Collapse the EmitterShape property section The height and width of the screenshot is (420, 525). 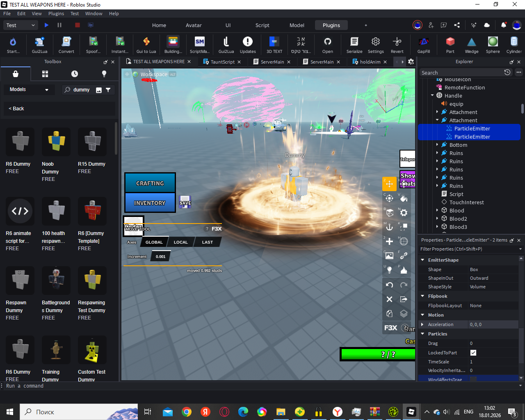422,260
